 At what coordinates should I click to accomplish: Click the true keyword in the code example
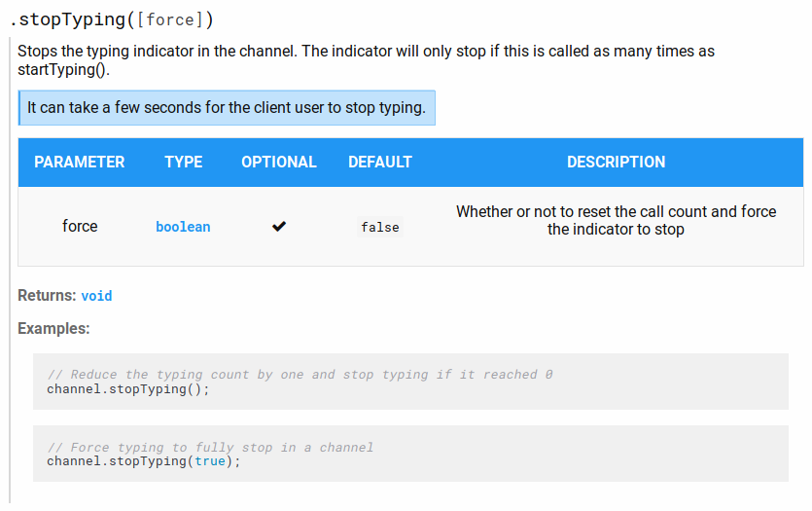click(x=210, y=461)
